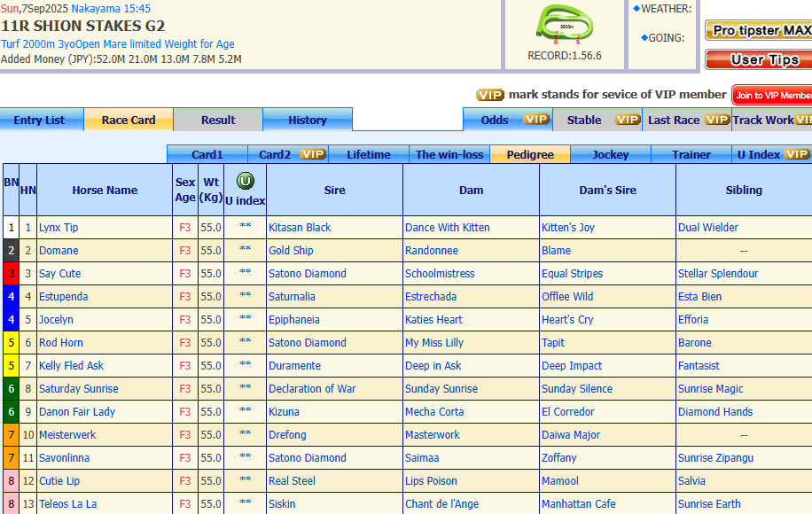The height and width of the screenshot is (514, 812).
Task: Open dam Chant de l'Ange link
Action: pos(441,503)
